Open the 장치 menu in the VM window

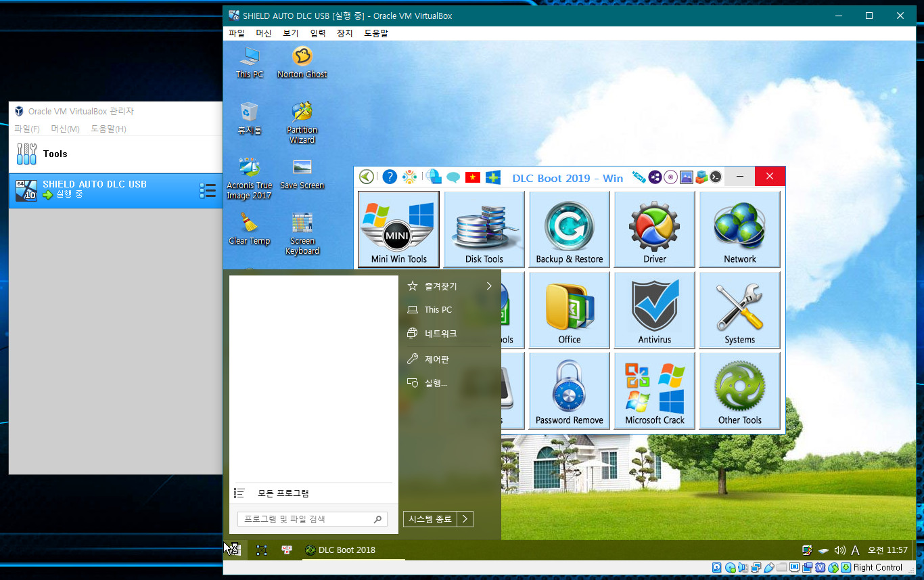tap(345, 33)
